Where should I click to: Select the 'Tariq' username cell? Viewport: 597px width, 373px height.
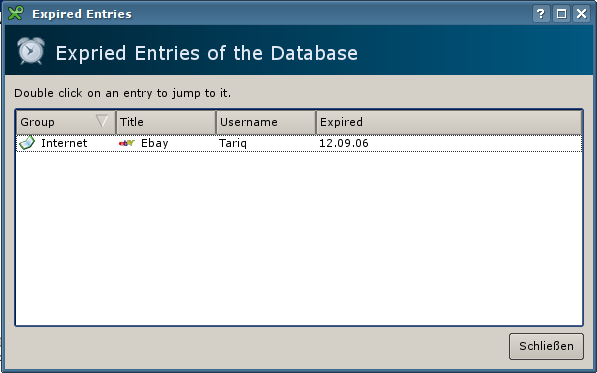267,143
